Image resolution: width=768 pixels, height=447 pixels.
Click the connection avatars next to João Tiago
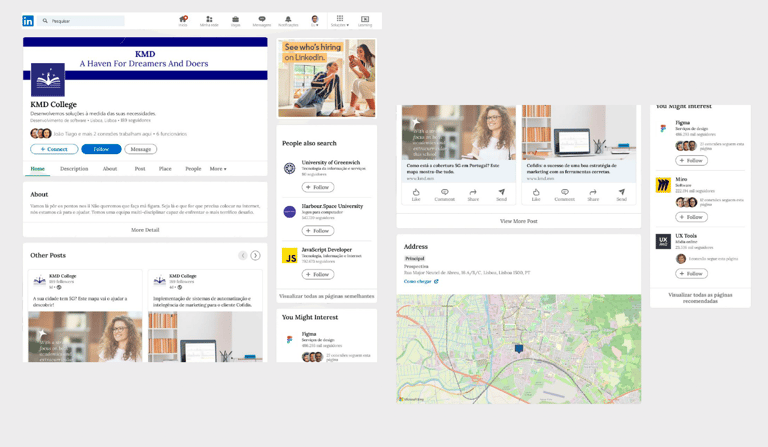pos(41,133)
